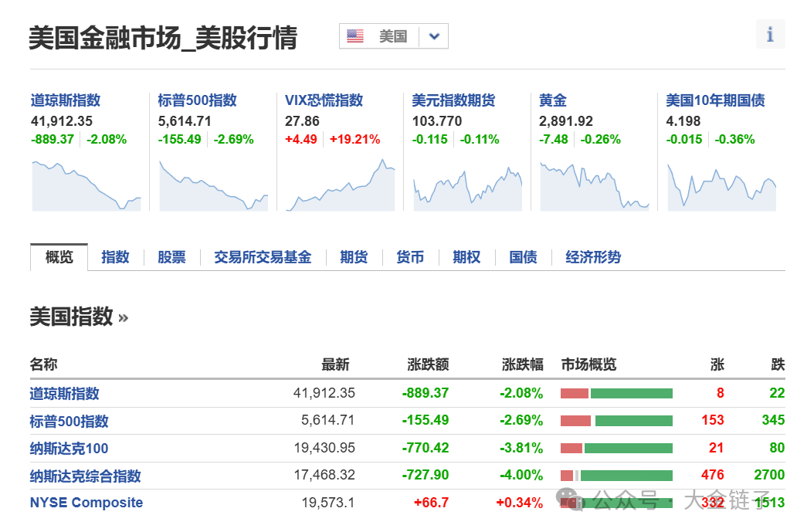This screenshot has width=797, height=532.
Task: Click the NYSE Composite link
Action: click(x=85, y=503)
